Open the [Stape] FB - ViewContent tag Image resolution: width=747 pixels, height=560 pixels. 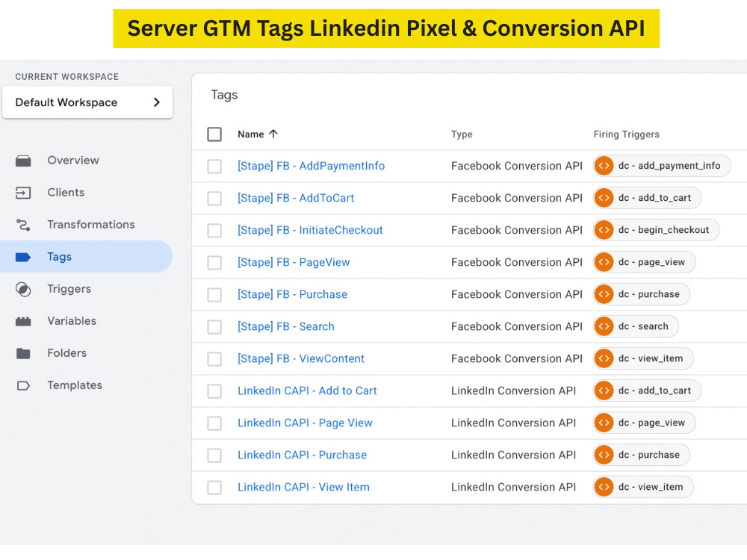click(x=301, y=358)
